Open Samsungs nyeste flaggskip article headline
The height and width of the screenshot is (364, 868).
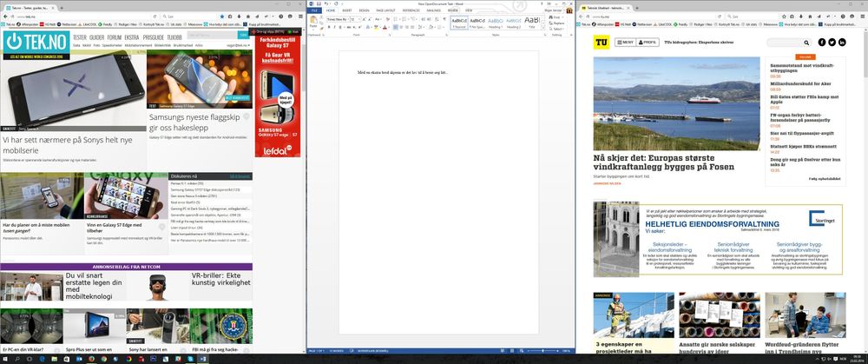pyautogui.click(x=194, y=124)
